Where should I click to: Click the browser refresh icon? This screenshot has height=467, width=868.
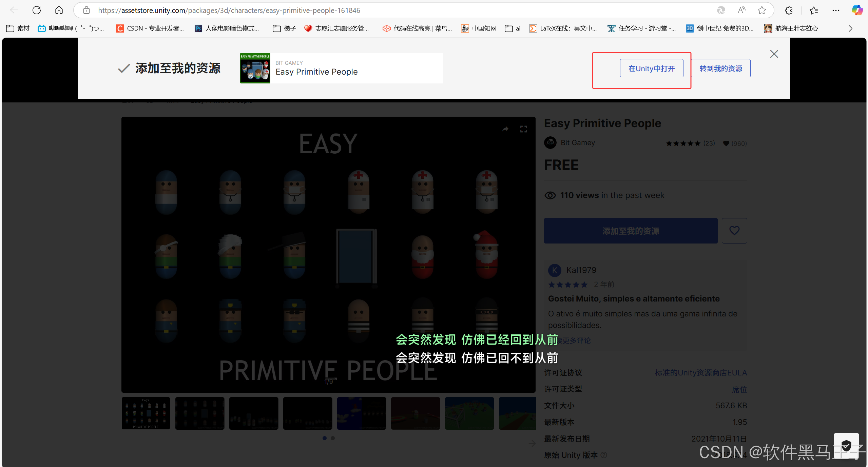[x=37, y=10]
